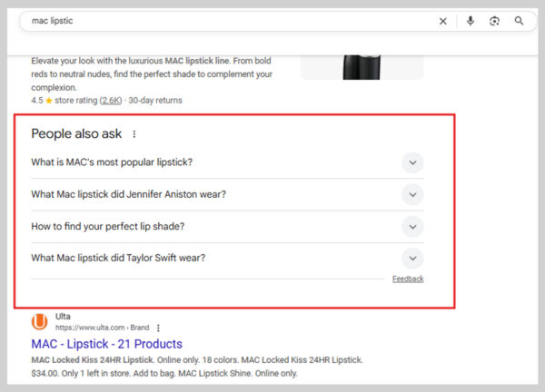The width and height of the screenshot is (545, 392).
Task: Click 'What Mac lipstick did Jennifer Aniston wear?' text
Action: click(x=129, y=194)
